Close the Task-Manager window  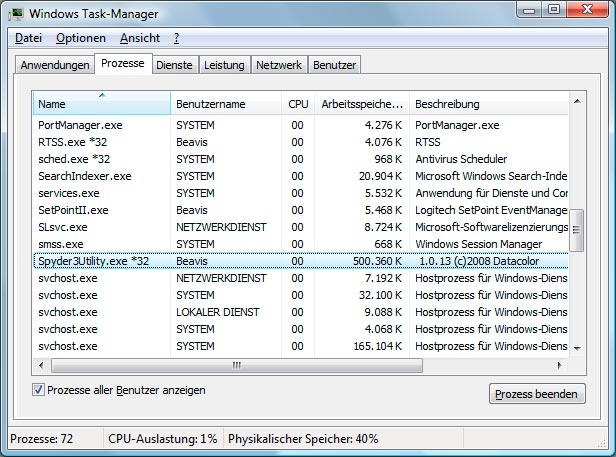pyautogui.click(x=587, y=10)
